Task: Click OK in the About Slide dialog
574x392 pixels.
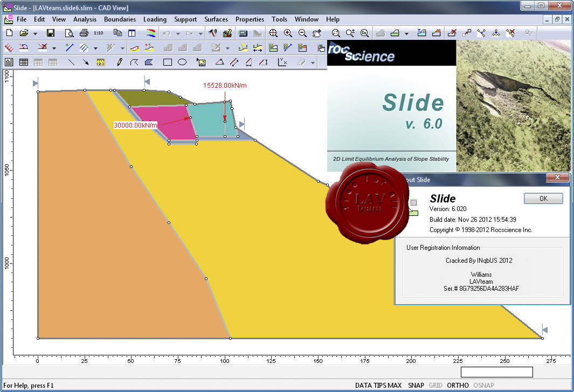Action: (543, 199)
